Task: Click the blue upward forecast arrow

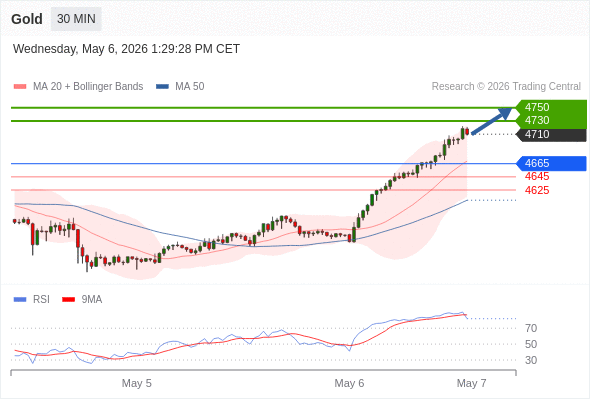Action: tap(491, 121)
